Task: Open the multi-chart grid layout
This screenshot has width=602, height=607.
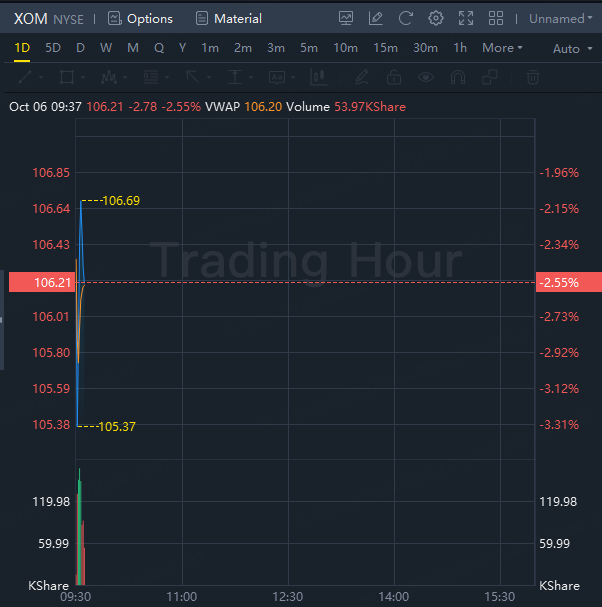Action: coord(495,18)
